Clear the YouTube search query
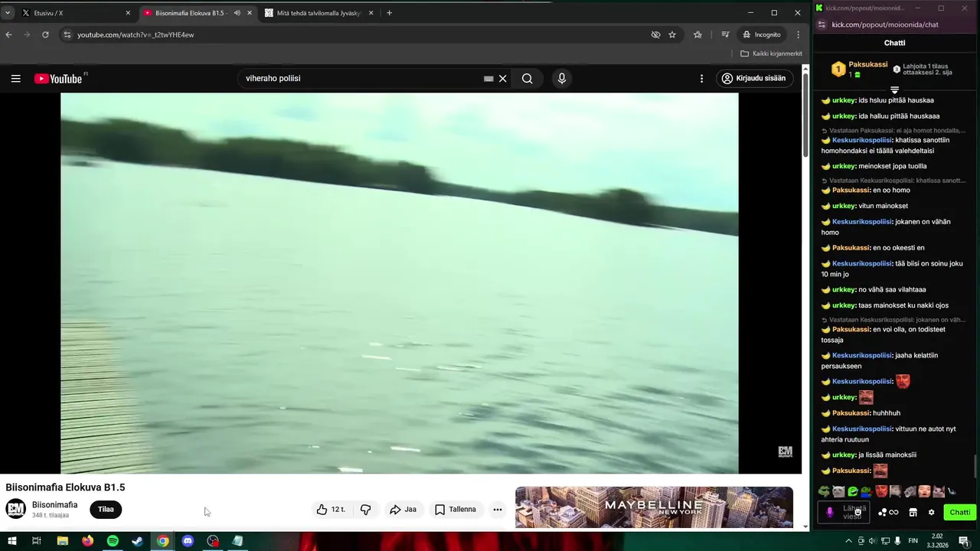The height and width of the screenshot is (551, 980). click(503, 78)
